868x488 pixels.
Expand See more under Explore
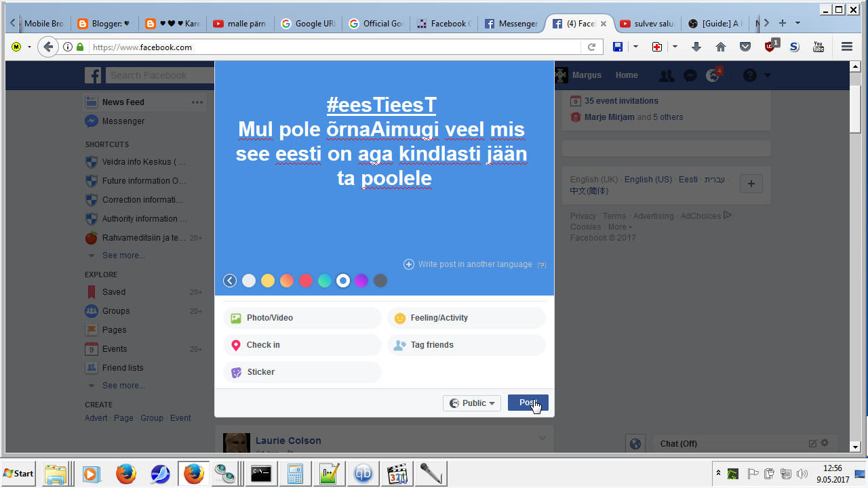coord(123,386)
